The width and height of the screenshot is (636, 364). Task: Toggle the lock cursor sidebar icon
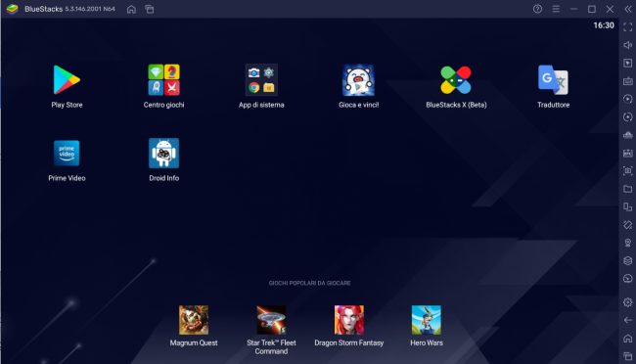pos(628,63)
